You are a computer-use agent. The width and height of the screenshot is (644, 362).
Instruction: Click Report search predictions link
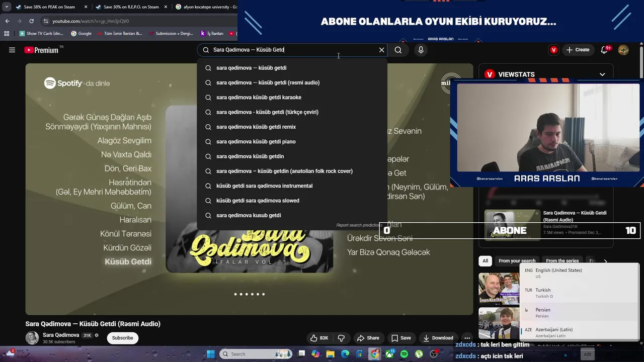(x=359, y=225)
